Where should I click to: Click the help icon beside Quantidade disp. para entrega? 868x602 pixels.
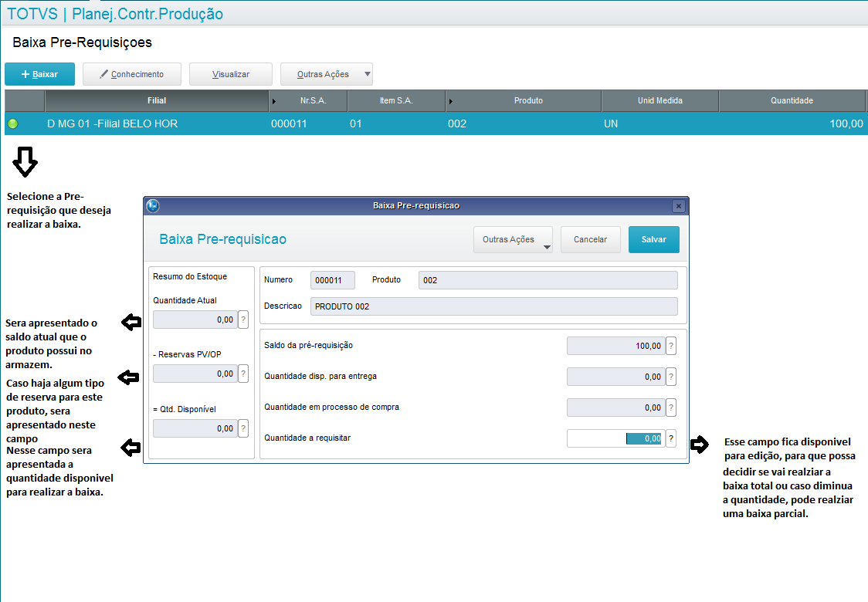click(x=671, y=377)
